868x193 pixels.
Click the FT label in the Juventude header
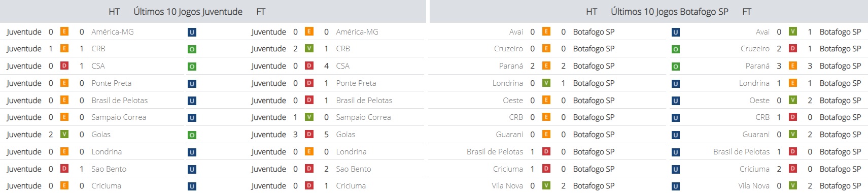261,11
